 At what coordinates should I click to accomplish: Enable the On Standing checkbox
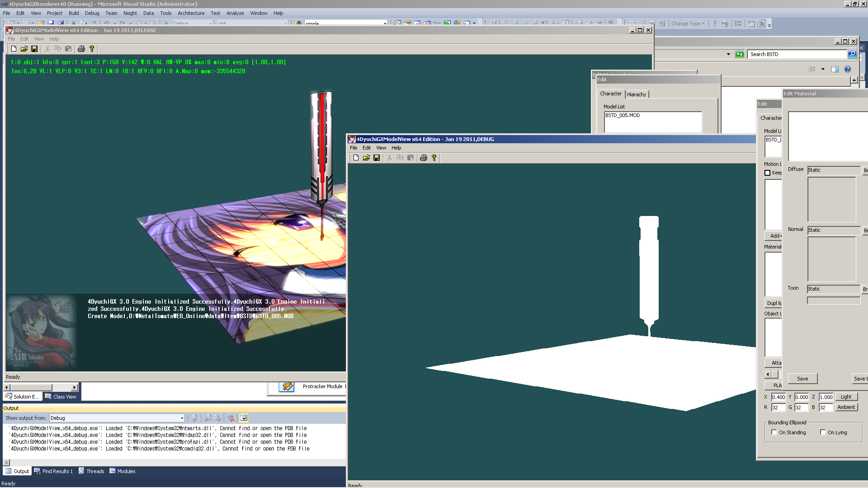(774, 432)
